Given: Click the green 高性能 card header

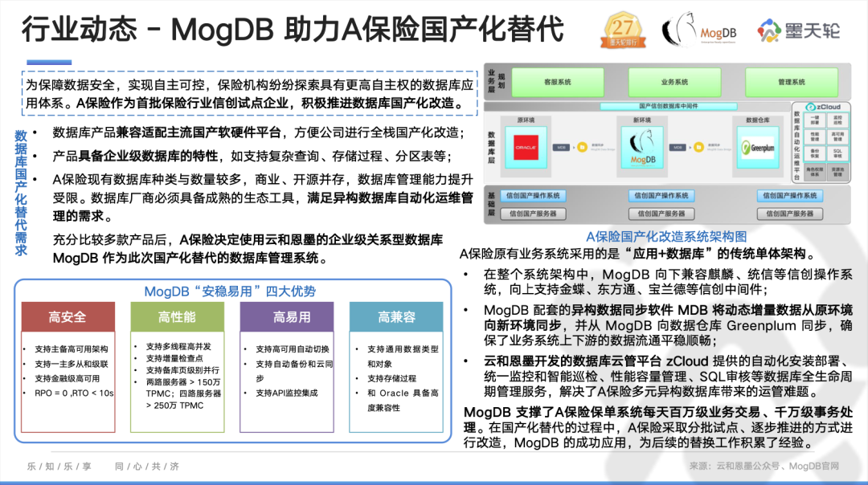Looking at the screenshot, I should [x=177, y=317].
